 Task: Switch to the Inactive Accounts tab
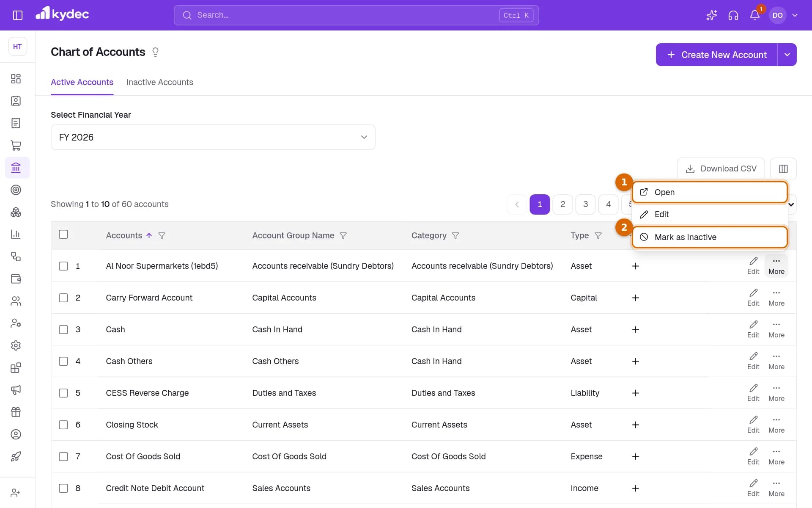pos(159,83)
